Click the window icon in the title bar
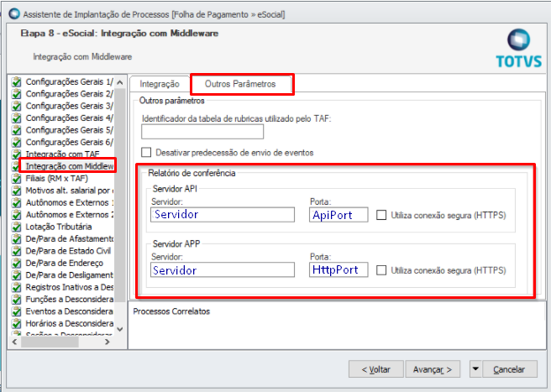Image resolution: width=551 pixels, height=392 pixels. [15, 14]
